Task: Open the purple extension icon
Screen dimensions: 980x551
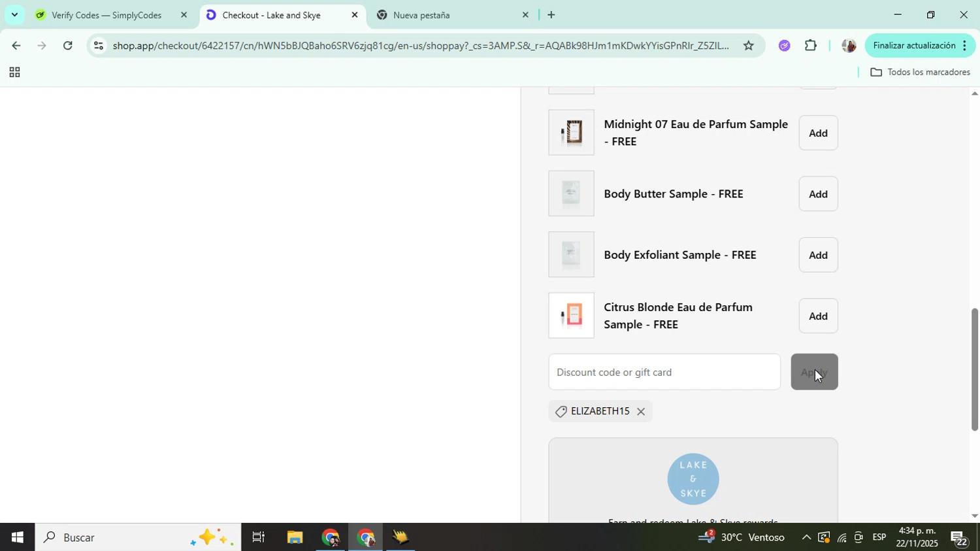Action: click(785, 46)
